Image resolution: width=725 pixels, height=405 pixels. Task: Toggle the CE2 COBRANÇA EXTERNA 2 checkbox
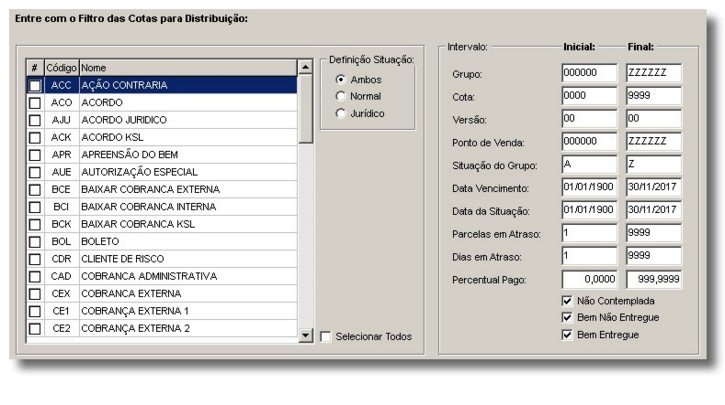35,329
